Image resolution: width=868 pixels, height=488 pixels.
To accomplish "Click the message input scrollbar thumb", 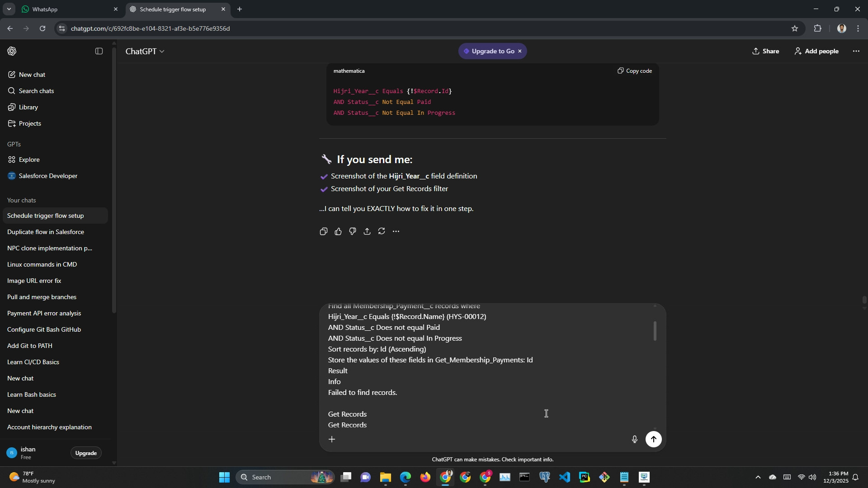I will click(655, 331).
